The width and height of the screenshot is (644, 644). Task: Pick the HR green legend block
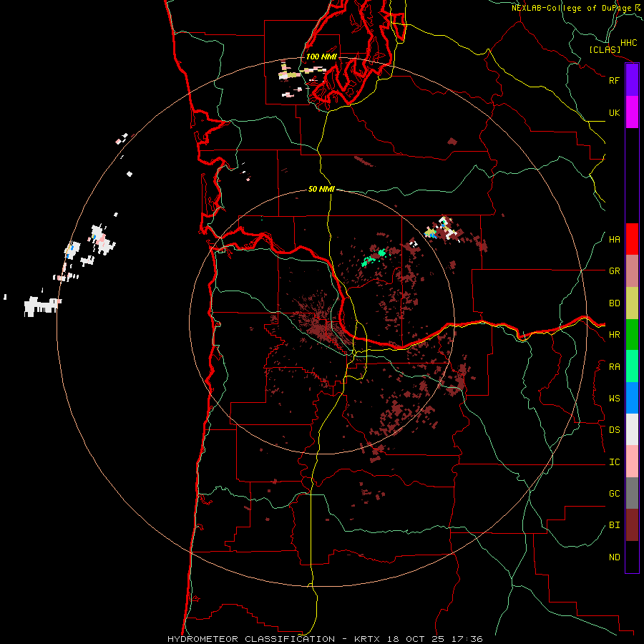[632, 335]
